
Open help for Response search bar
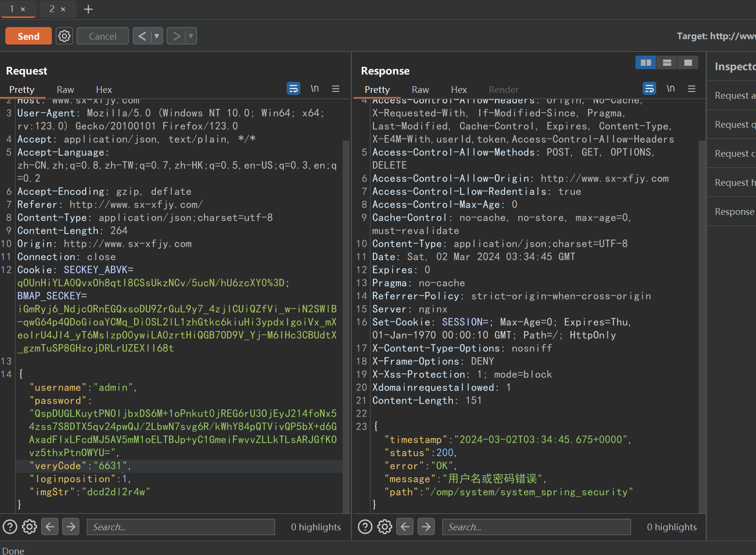pyautogui.click(x=365, y=526)
